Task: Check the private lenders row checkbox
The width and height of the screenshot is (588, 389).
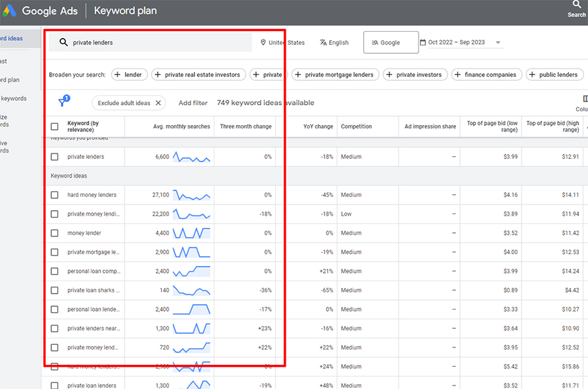Action: tap(55, 157)
